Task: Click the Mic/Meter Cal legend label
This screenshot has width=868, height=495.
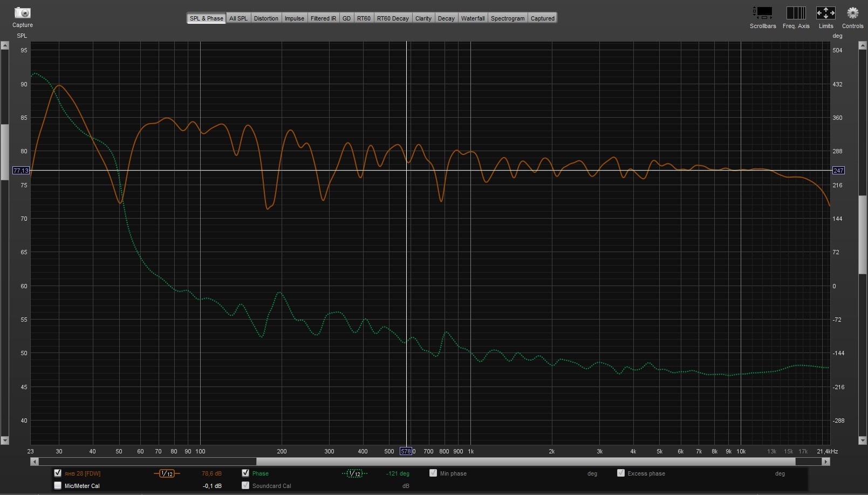Action: pyautogui.click(x=82, y=486)
